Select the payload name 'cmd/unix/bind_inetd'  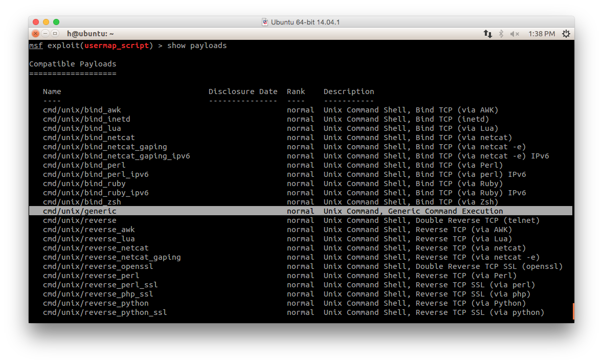86,119
